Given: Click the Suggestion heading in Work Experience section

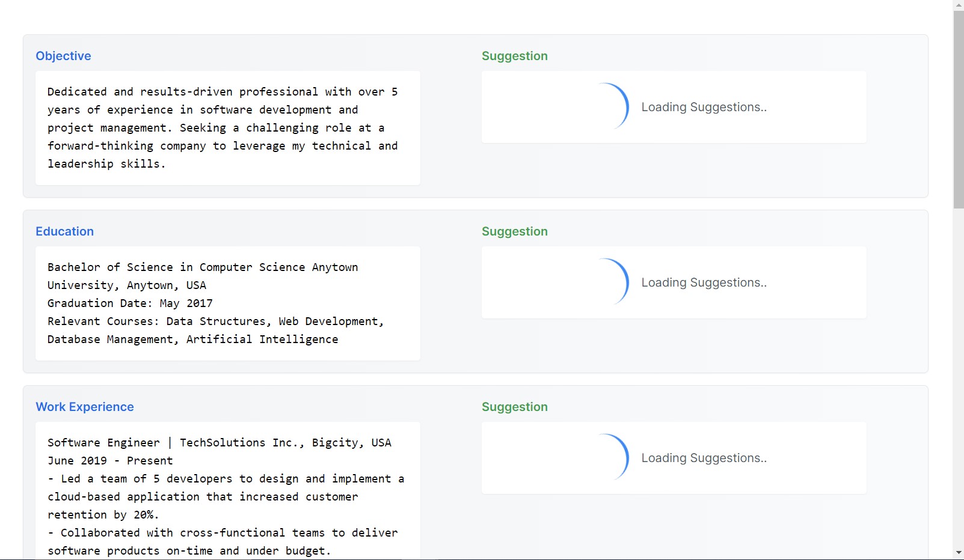Looking at the screenshot, I should 514,407.
